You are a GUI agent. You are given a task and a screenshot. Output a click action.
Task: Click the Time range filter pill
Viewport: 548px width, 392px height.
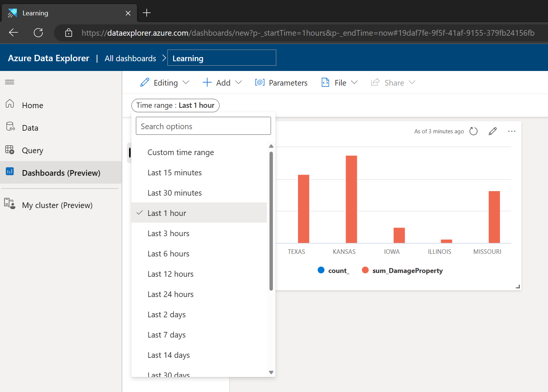(175, 106)
